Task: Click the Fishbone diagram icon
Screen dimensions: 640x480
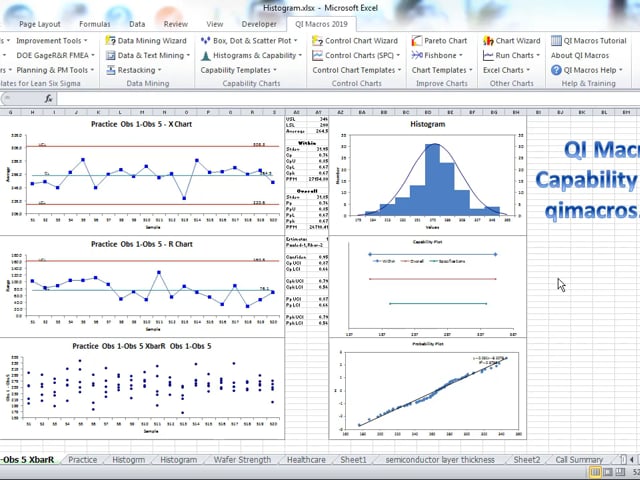Action: [417, 55]
